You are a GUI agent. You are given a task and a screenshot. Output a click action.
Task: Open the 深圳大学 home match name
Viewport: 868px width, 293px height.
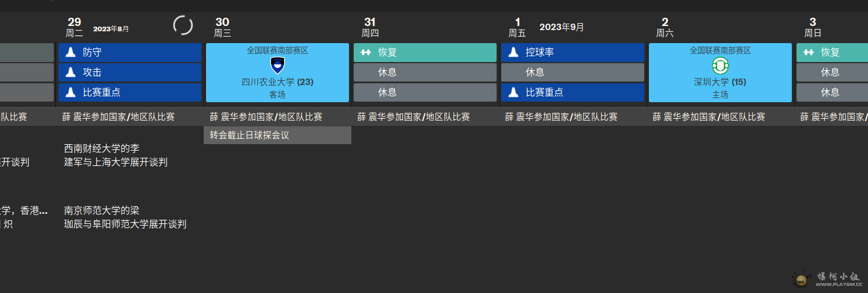click(x=720, y=82)
